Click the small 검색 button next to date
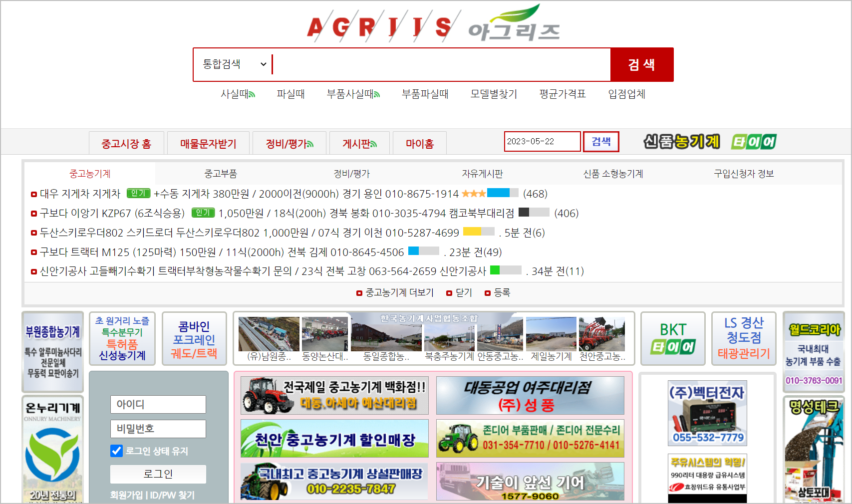The image size is (852, 504). click(601, 141)
